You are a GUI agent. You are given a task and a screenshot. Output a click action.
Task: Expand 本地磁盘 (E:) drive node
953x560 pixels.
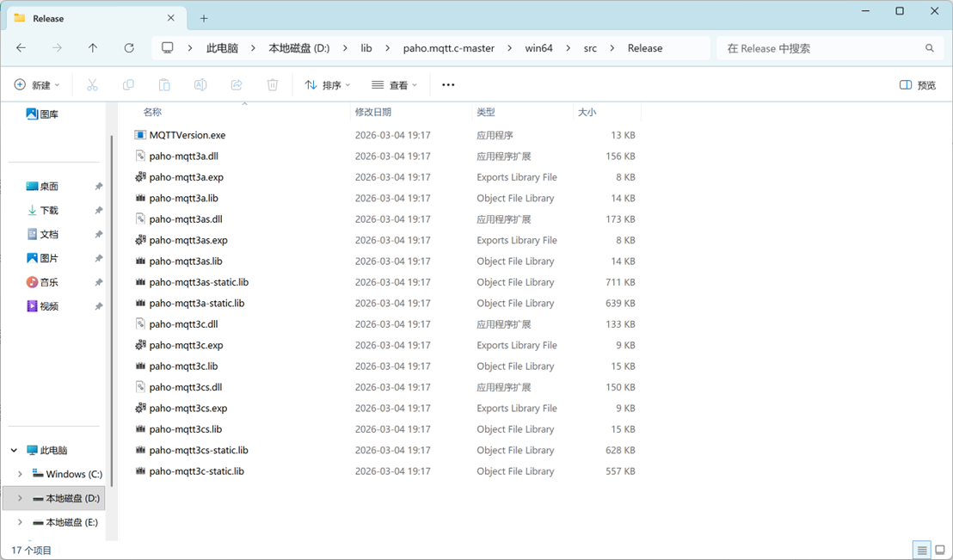[x=20, y=521]
